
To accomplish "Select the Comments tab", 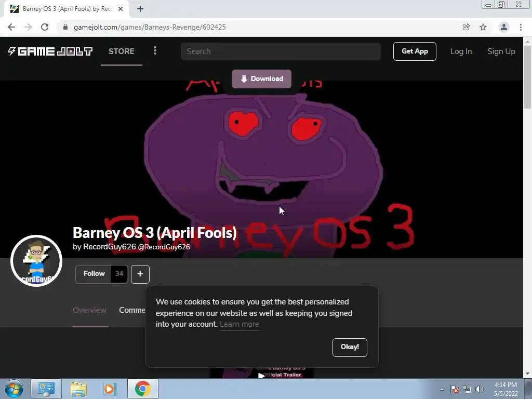I will coord(132,310).
